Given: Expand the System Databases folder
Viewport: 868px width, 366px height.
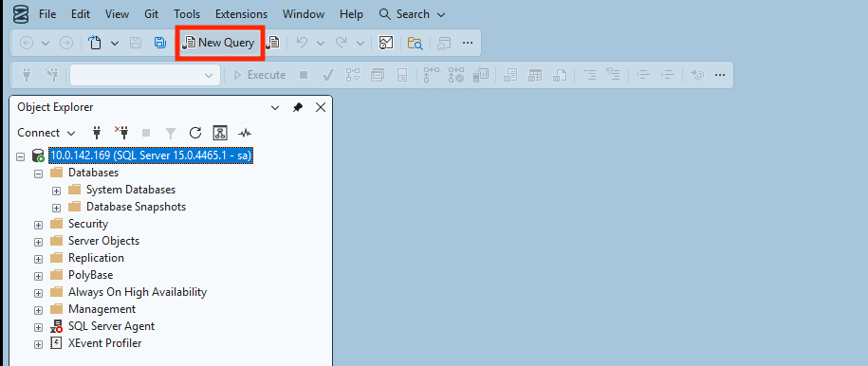Looking at the screenshot, I should 56,191.
